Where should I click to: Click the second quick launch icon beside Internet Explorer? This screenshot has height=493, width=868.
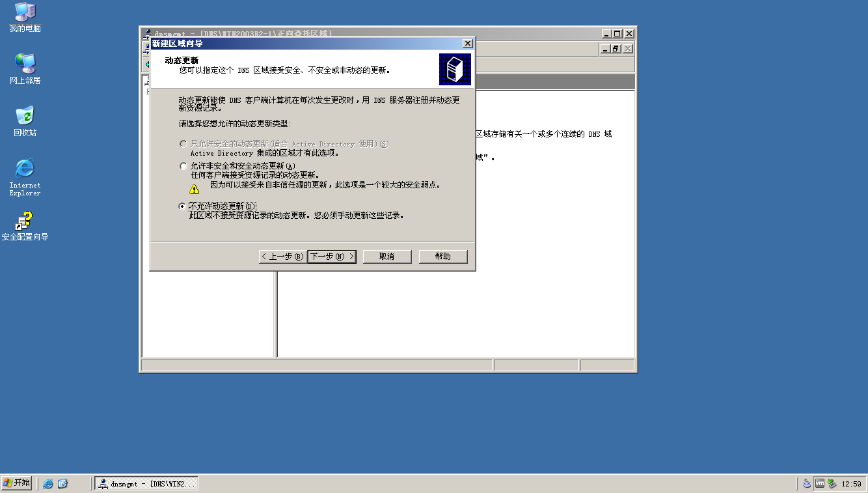(x=63, y=484)
